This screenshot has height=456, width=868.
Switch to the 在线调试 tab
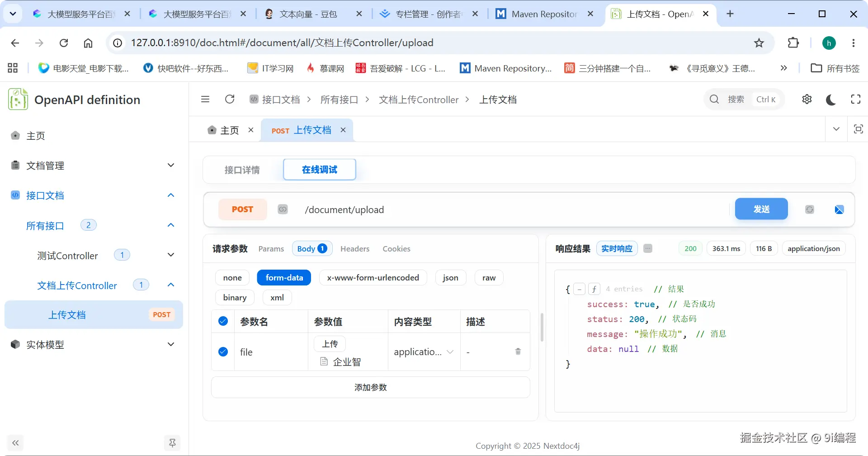click(x=320, y=170)
